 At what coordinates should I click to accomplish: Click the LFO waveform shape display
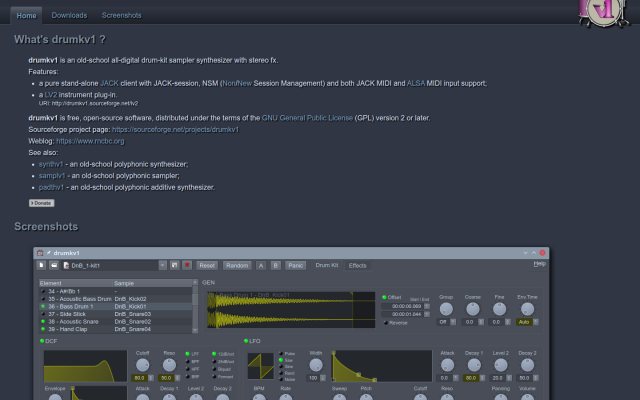coord(260,366)
